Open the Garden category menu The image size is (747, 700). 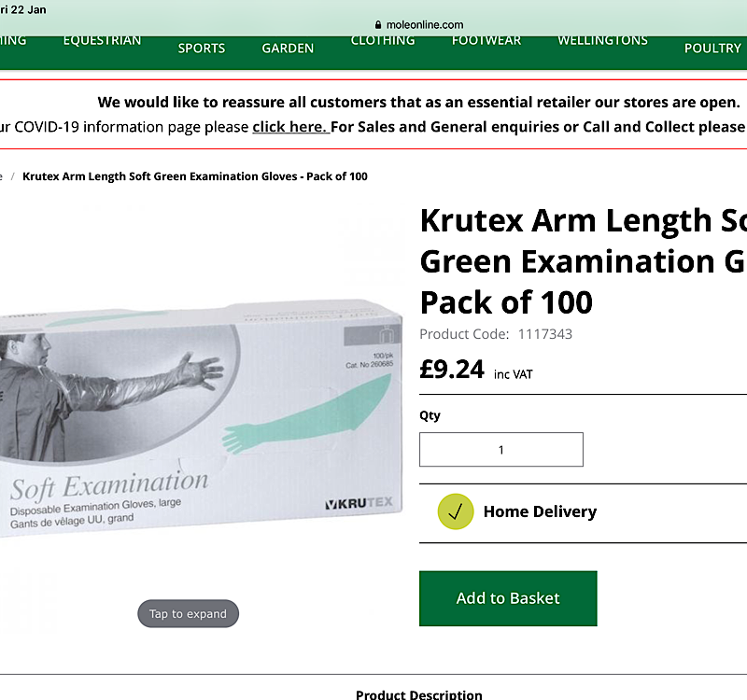click(288, 49)
